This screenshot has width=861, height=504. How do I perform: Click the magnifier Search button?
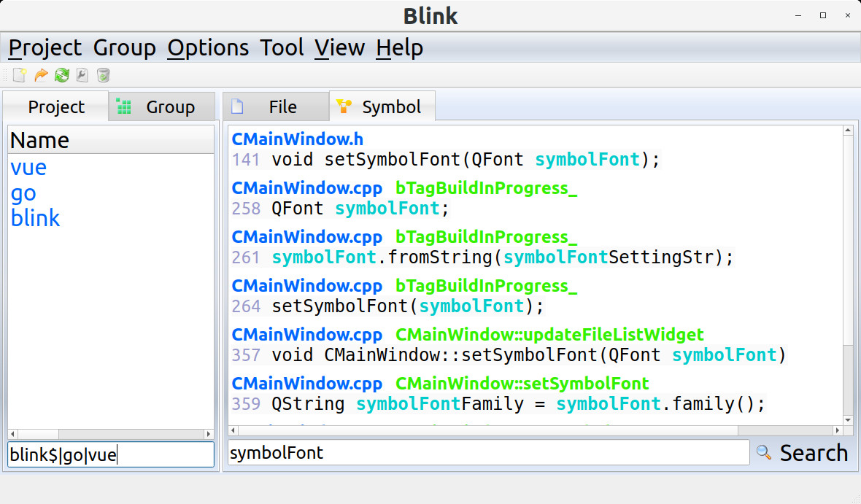click(x=802, y=453)
